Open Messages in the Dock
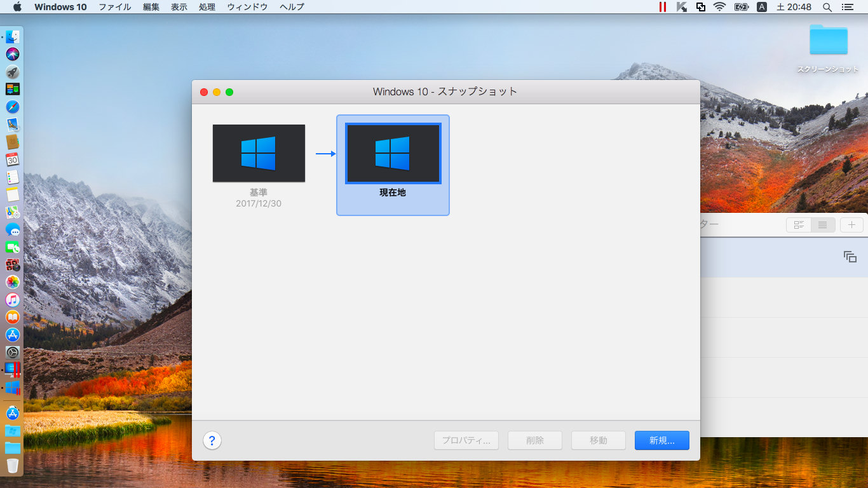The height and width of the screenshot is (488, 868). pos(13,229)
